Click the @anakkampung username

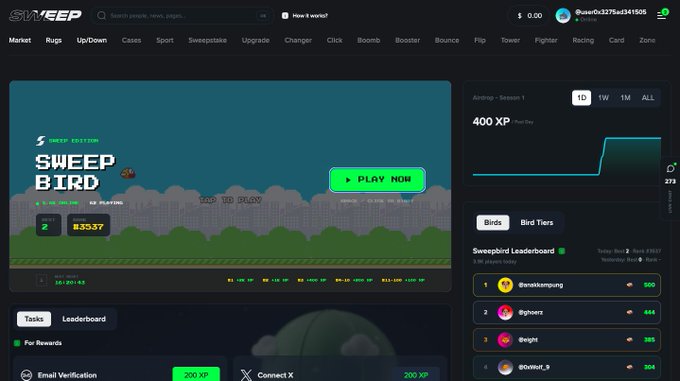[541, 285]
